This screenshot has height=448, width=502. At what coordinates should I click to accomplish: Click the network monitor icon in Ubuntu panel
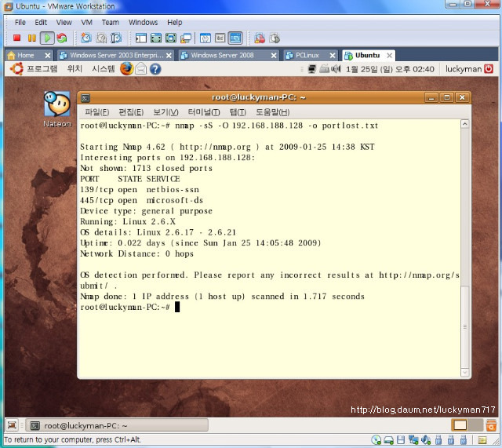(312, 69)
